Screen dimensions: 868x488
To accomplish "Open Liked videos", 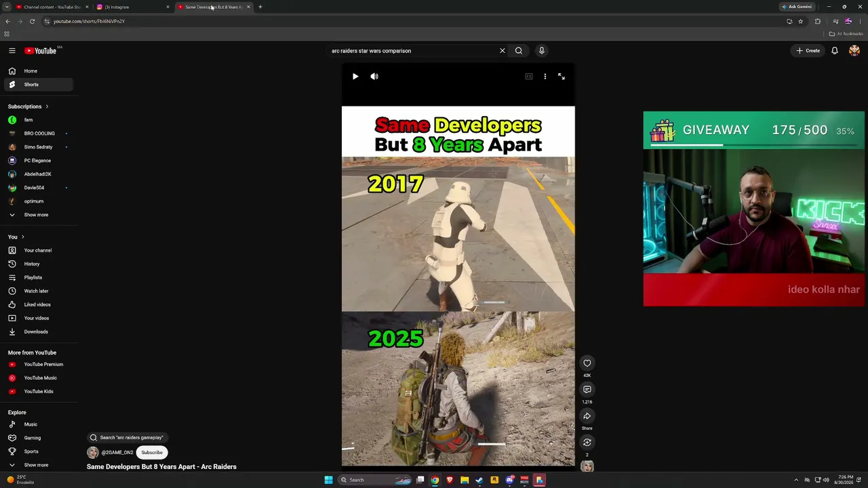I will tap(39, 305).
